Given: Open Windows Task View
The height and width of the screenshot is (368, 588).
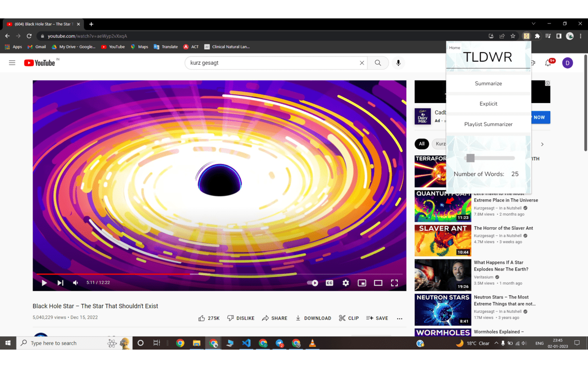Looking at the screenshot, I should point(157,343).
